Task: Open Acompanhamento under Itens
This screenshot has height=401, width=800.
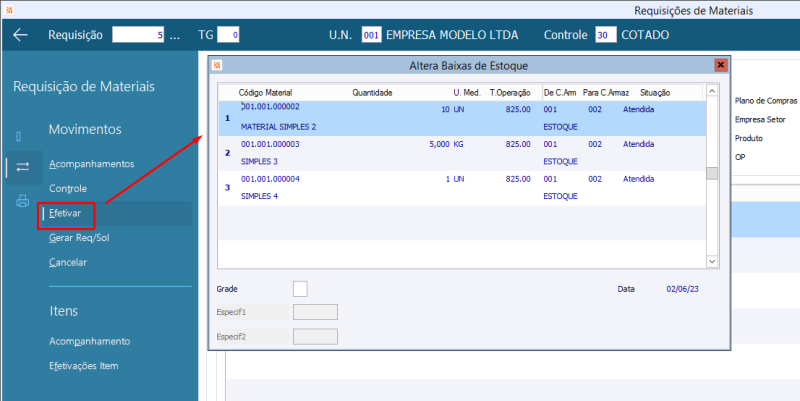Action: pyautogui.click(x=90, y=341)
